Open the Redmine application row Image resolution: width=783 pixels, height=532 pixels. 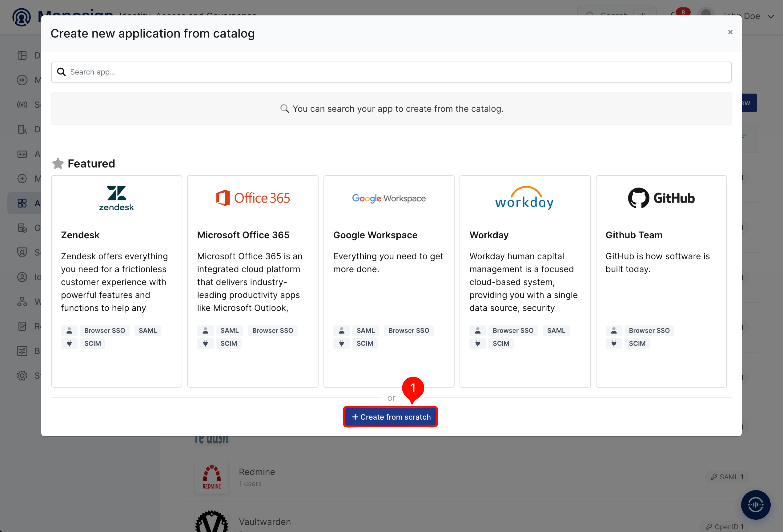471,477
